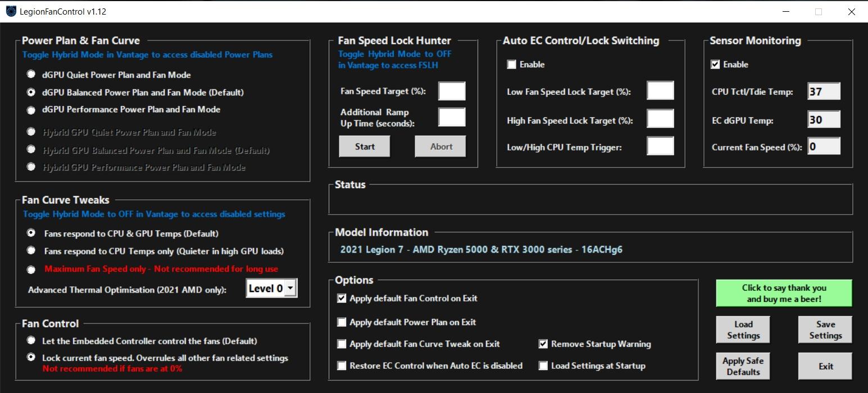
Task: Select dGPU Balanced Power Plan and Fan Mode
Action: tap(31, 92)
